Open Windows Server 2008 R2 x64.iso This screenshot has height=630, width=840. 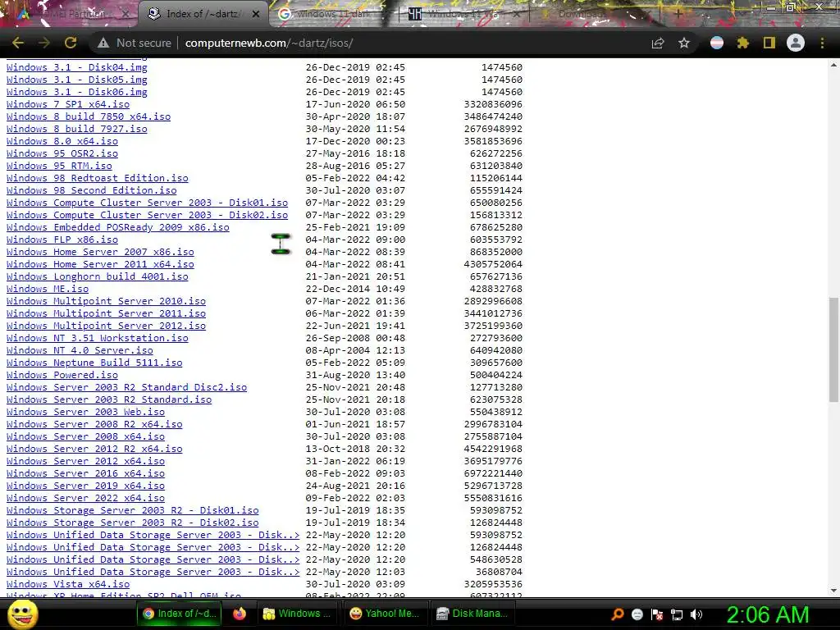coord(94,425)
